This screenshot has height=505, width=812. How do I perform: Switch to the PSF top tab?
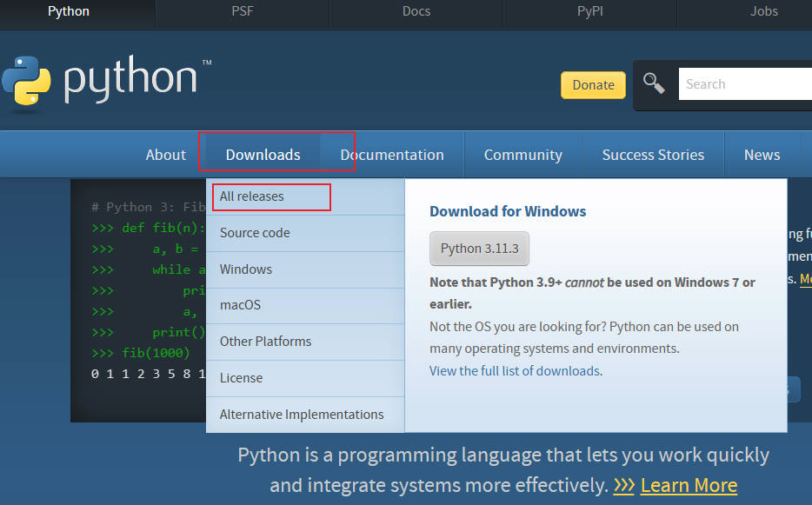(243, 11)
